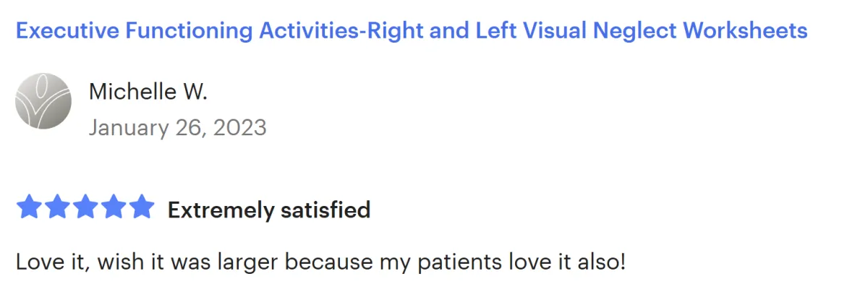The width and height of the screenshot is (868, 284).
Task: Select the third rating star
Action: pyautogui.click(x=85, y=207)
